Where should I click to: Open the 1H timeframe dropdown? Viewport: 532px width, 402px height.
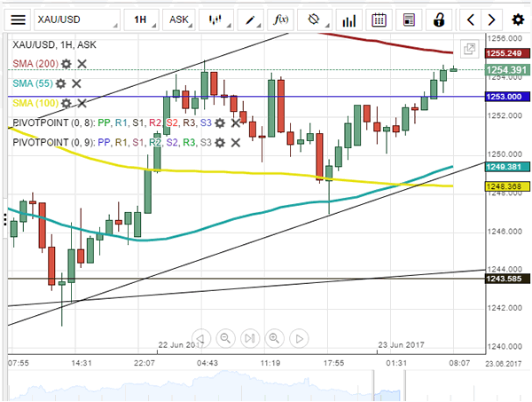click(x=140, y=19)
